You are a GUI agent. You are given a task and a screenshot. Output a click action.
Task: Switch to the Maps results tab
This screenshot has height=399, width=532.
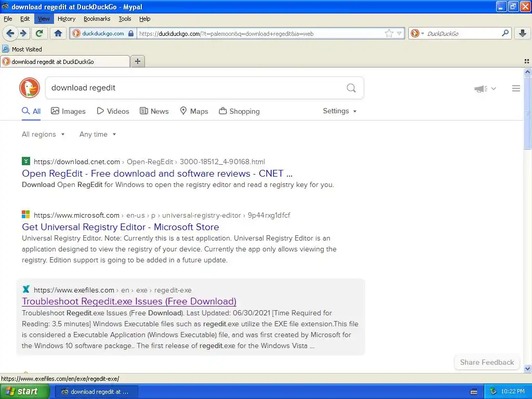click(194, 111)
